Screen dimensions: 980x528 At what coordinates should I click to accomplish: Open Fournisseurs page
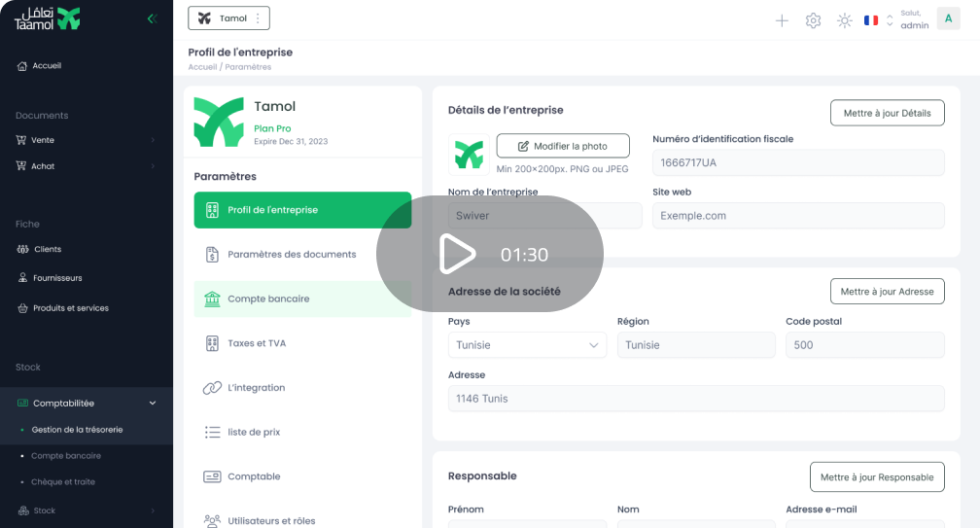[57, 278]
